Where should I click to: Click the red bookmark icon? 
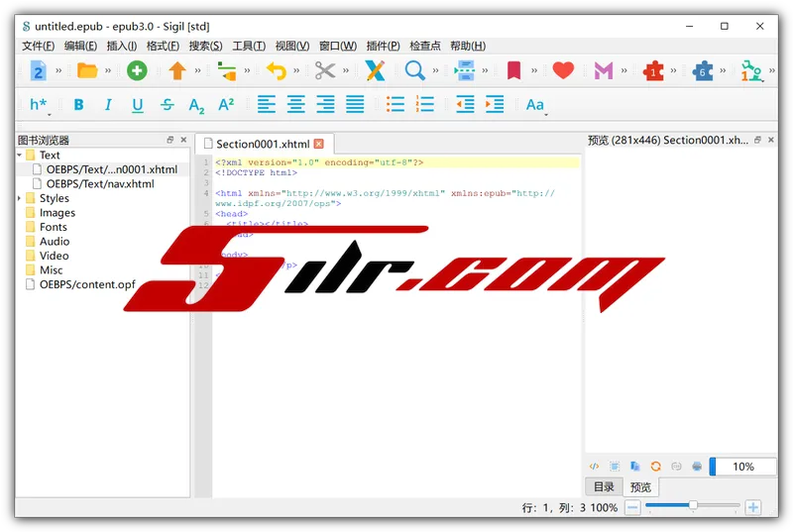(513, 70)
